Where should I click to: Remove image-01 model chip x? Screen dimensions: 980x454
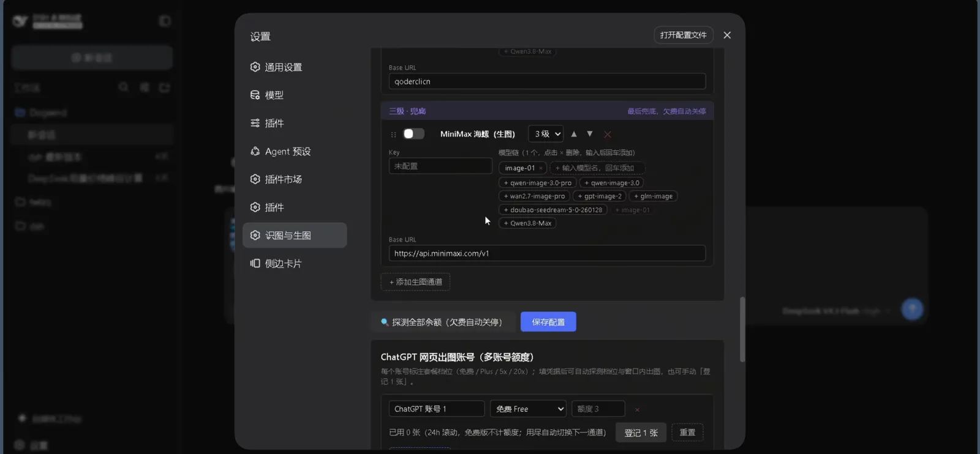tap(541, 168)
